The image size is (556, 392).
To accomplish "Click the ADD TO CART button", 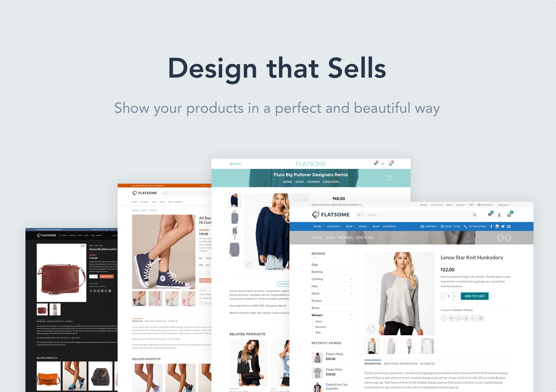I will (x=474, y=296).
